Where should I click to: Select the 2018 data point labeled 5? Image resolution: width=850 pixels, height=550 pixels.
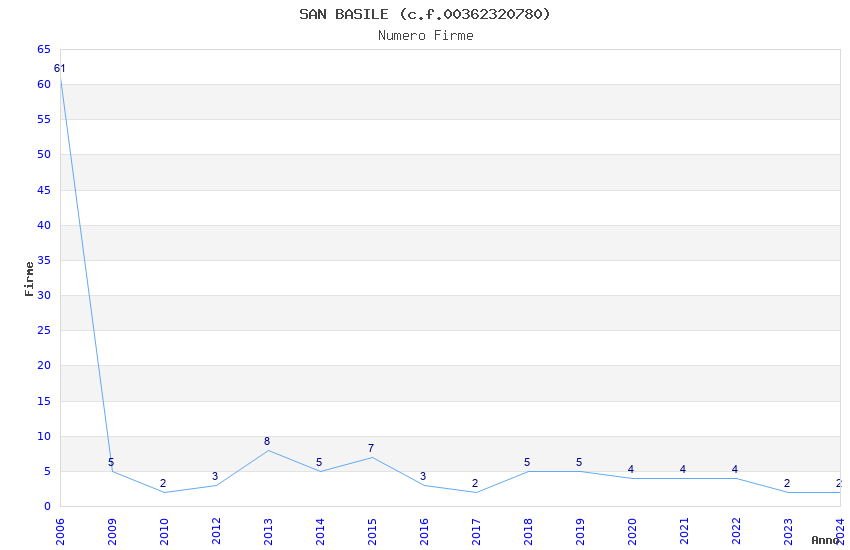(527, 463)
